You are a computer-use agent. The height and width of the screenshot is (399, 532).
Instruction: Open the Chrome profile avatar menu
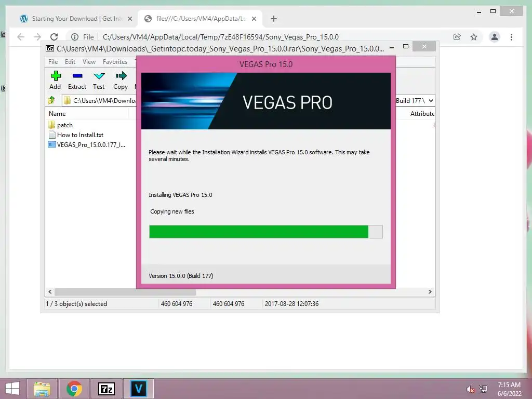click(x=495, y=37)
